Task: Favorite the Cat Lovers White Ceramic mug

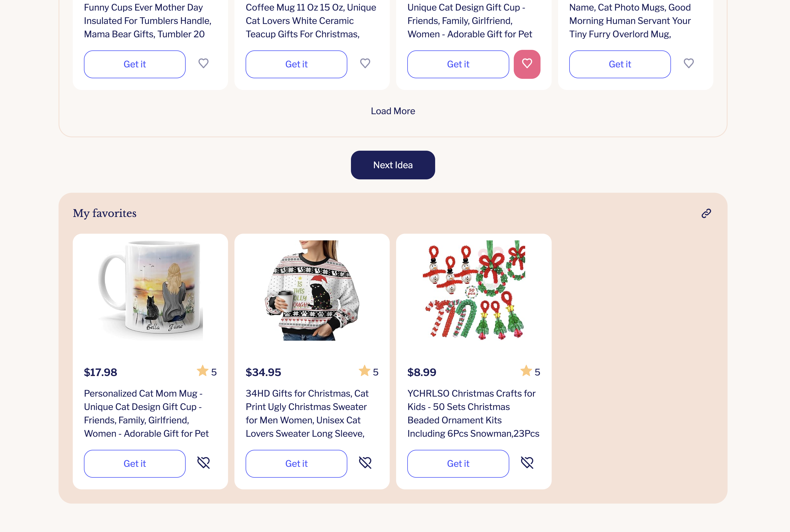Action: [365, 64]
